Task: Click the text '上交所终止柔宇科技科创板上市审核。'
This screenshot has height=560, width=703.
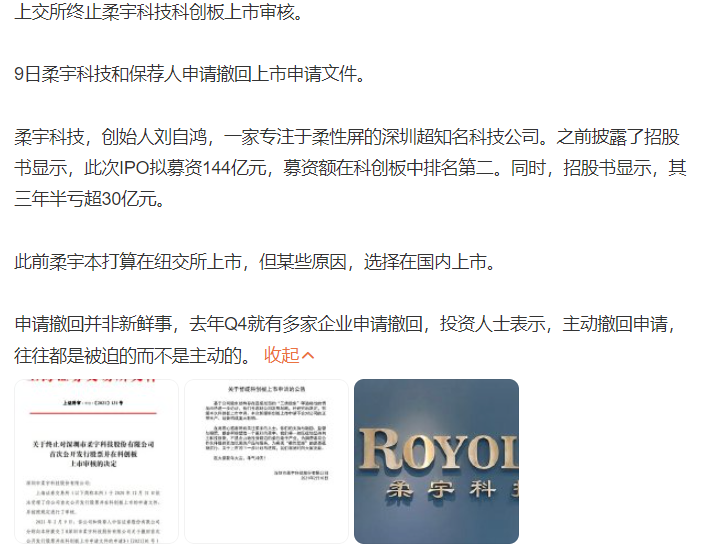Action: point(160,12)
